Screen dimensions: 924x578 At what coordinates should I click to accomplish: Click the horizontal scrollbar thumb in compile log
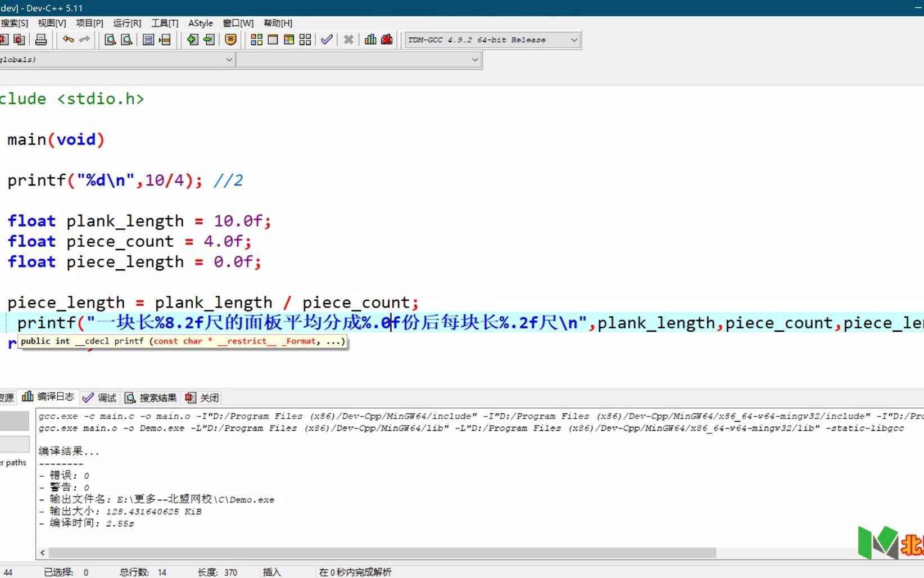tap(382, 553)
